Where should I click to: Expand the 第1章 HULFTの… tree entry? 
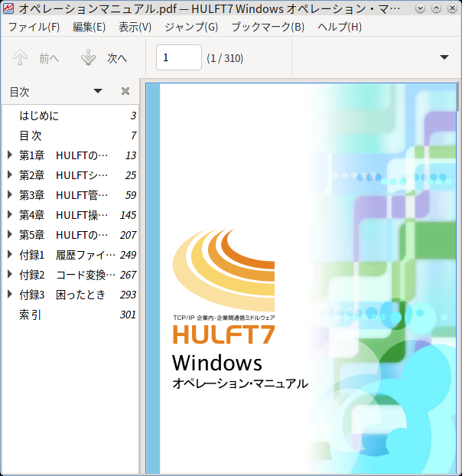pos(10,155)
